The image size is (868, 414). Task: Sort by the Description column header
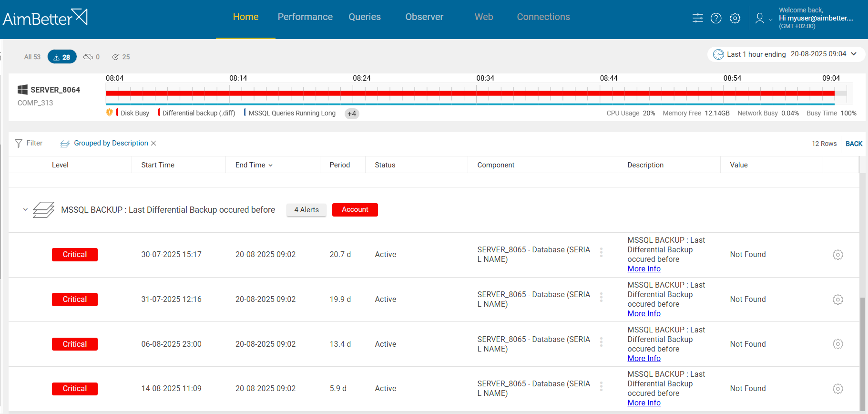(645, 165)
